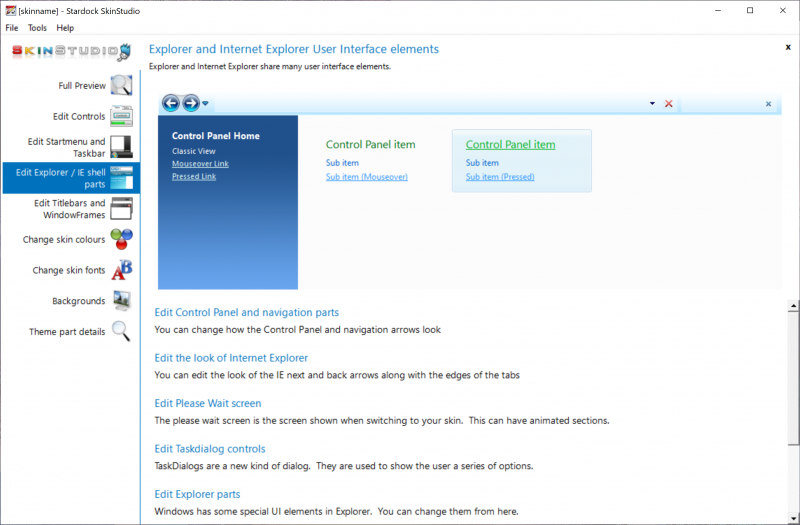Close the Explorer elements panel with X
800x525 pixels.
click(788, 47)
